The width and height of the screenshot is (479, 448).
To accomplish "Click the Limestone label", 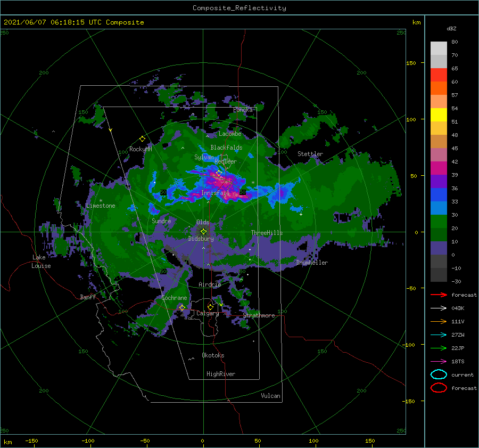I will point(101,206).
